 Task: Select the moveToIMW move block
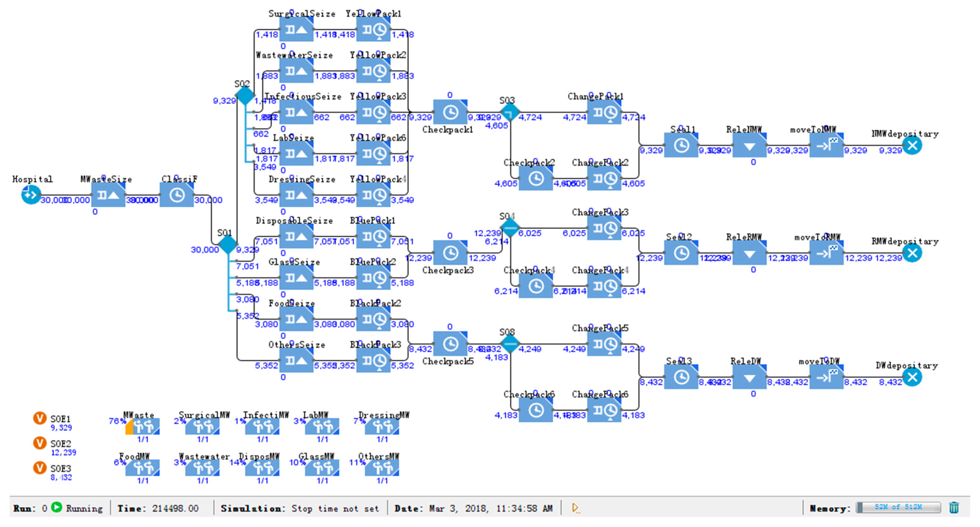pyautogui.click(x=826, y=145)
